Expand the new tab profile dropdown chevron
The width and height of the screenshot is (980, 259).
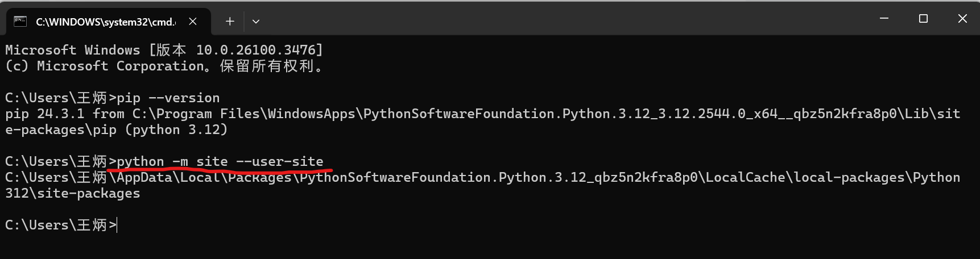point(256,22)
